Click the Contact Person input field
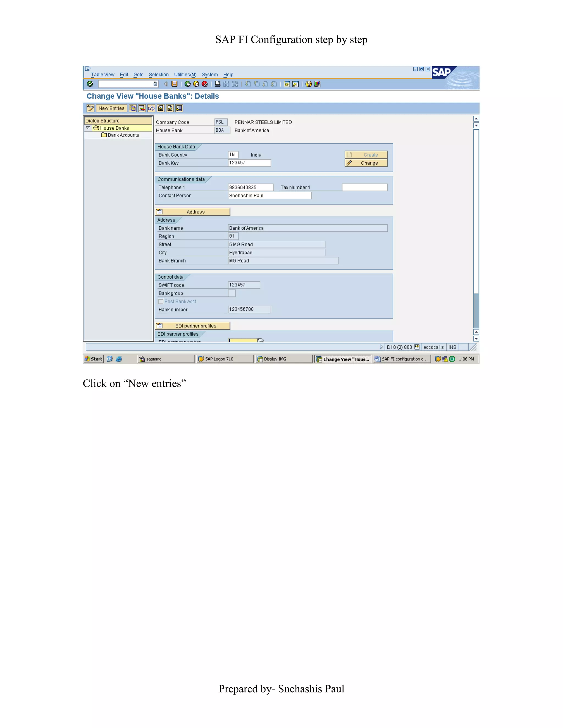 coord(270,195)
